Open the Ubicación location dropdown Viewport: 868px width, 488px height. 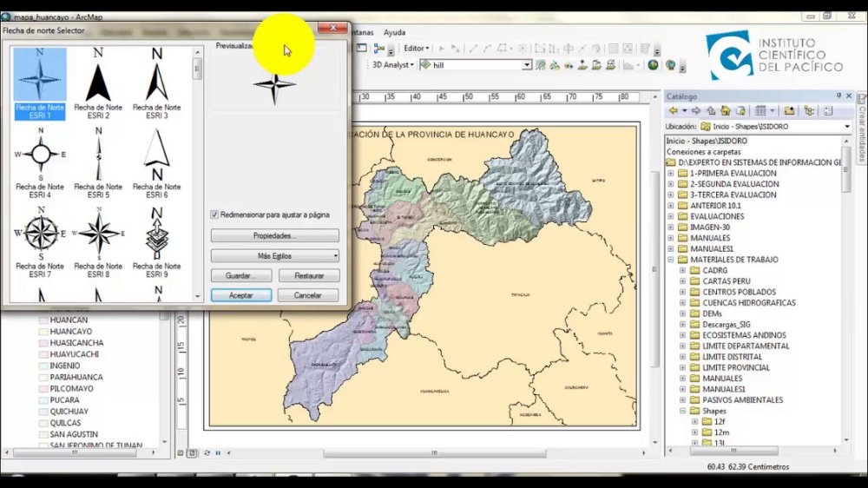[847, 126]
